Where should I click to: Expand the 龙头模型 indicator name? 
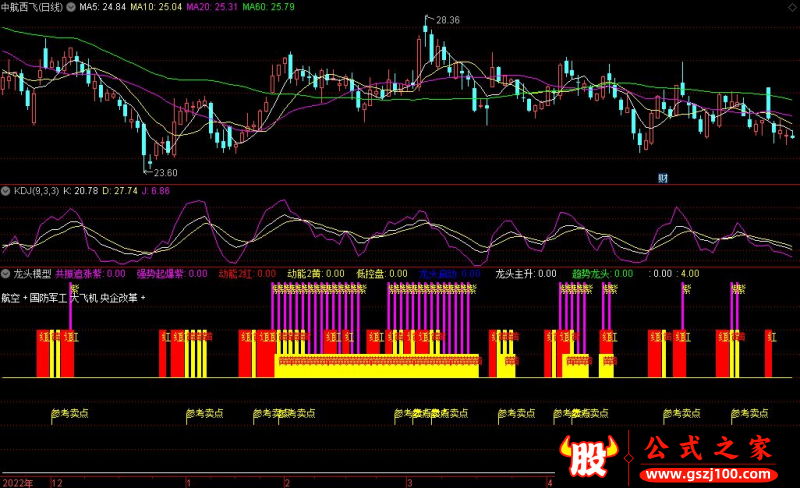click(x=31, y=272)
